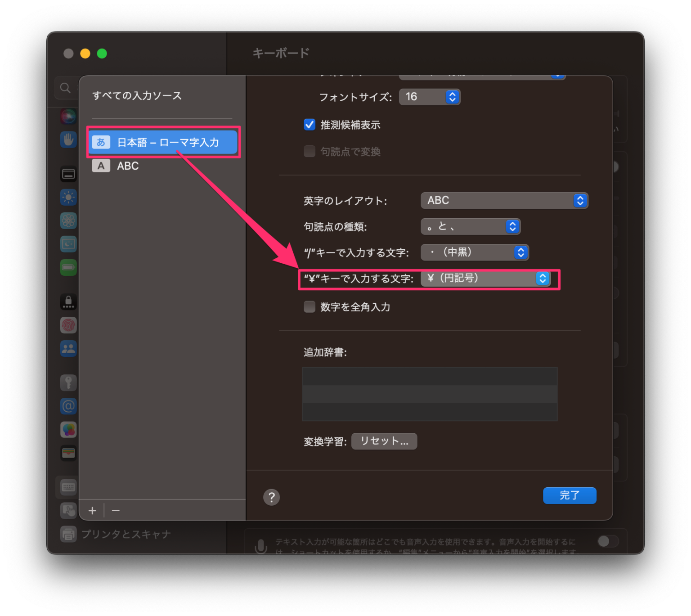Image resolution: width=691 pixels, height=616 pixels.
Task: Open Users & Groups settings icon
Action: pyautogui.click(x=68, y=349)
